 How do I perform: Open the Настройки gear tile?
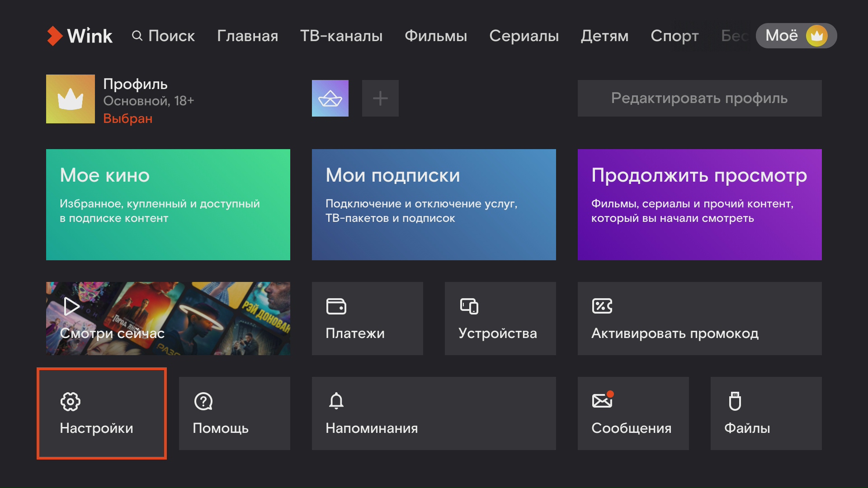pyautogui.click(x=102, y=413)
